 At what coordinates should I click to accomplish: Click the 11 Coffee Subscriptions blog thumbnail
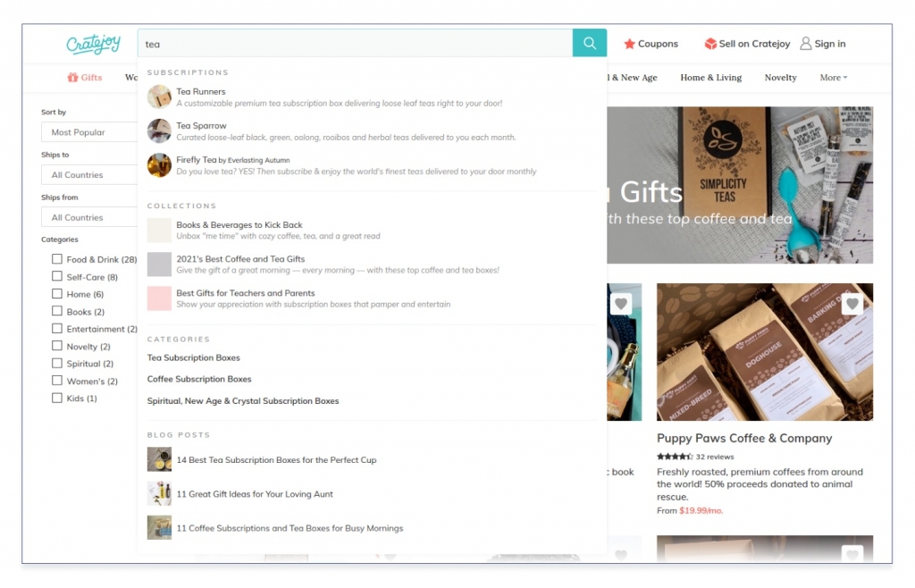coord(159,528)
